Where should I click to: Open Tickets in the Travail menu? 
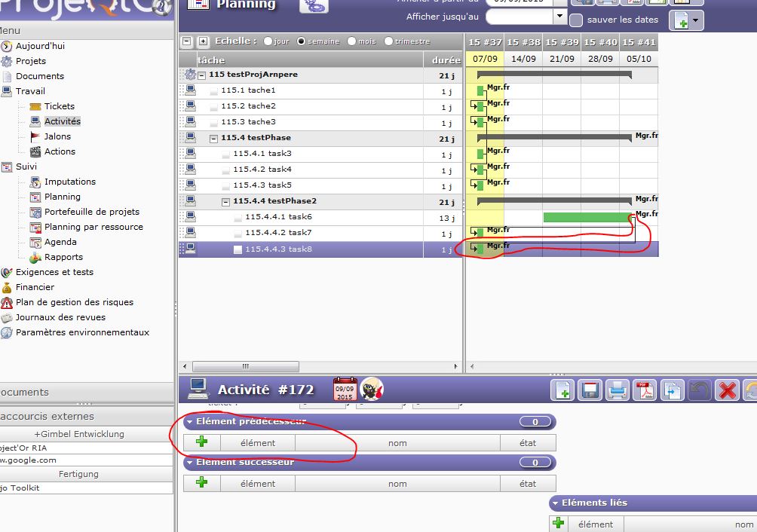(x=59, y=106)
